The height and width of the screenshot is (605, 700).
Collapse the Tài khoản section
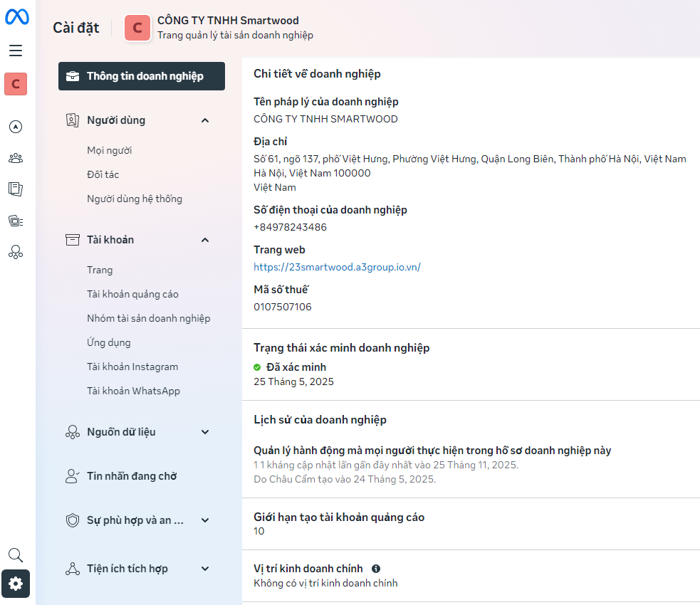click(205, 240)
